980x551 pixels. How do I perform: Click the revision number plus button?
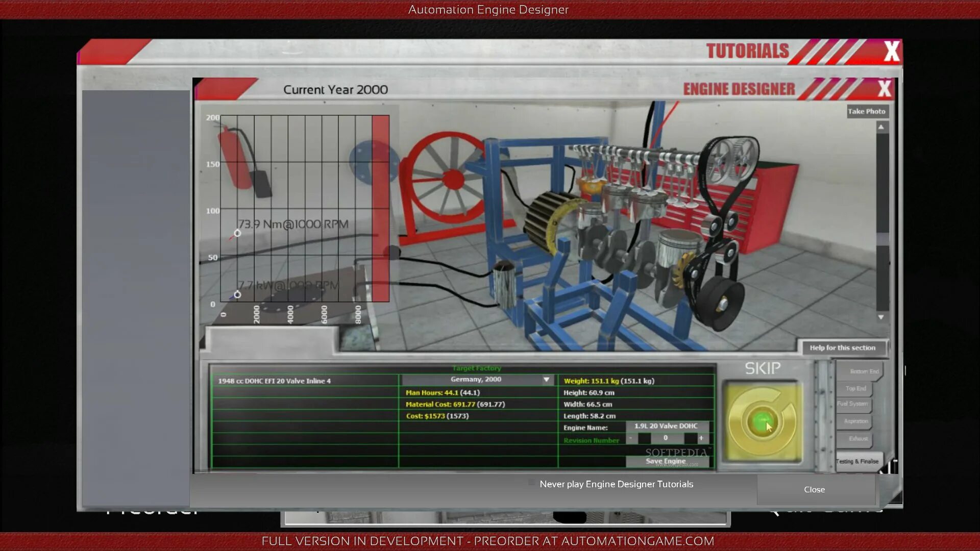(701, 438)
